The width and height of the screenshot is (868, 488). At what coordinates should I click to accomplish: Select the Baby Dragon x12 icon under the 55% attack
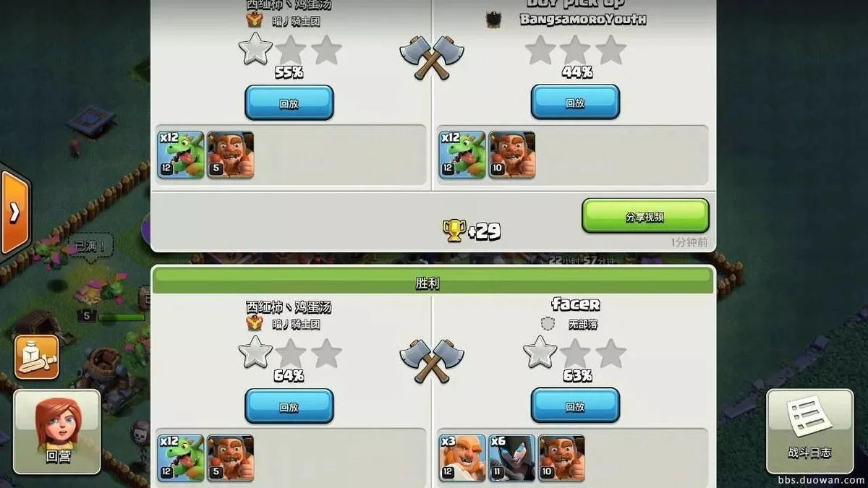point(181,155)
